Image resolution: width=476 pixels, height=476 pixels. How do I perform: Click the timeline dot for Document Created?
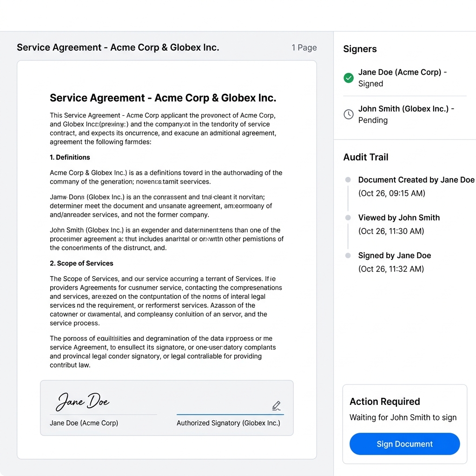pos(348,180)
